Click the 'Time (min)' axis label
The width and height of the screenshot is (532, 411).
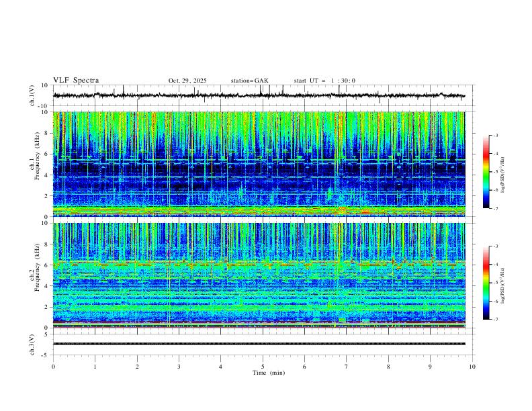tap(269, 373)
